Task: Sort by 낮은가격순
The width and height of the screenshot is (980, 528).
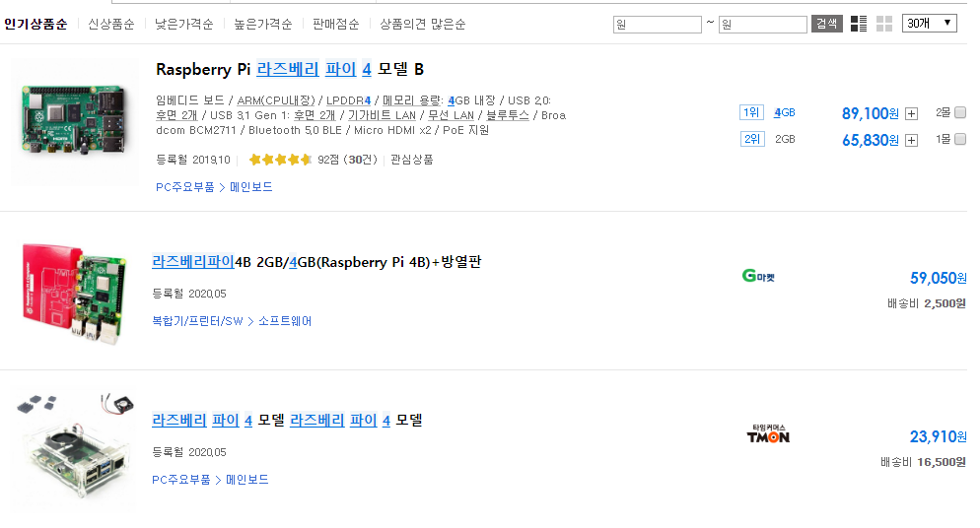Action: coord(184,25)
